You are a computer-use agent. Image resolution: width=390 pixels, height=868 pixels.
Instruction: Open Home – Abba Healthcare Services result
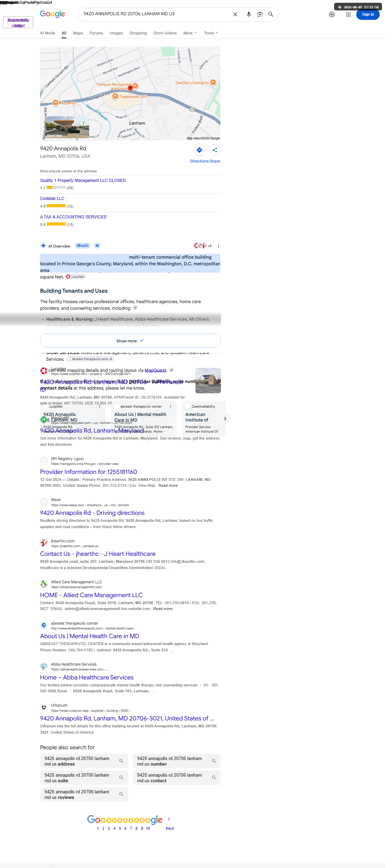[87, 677]
